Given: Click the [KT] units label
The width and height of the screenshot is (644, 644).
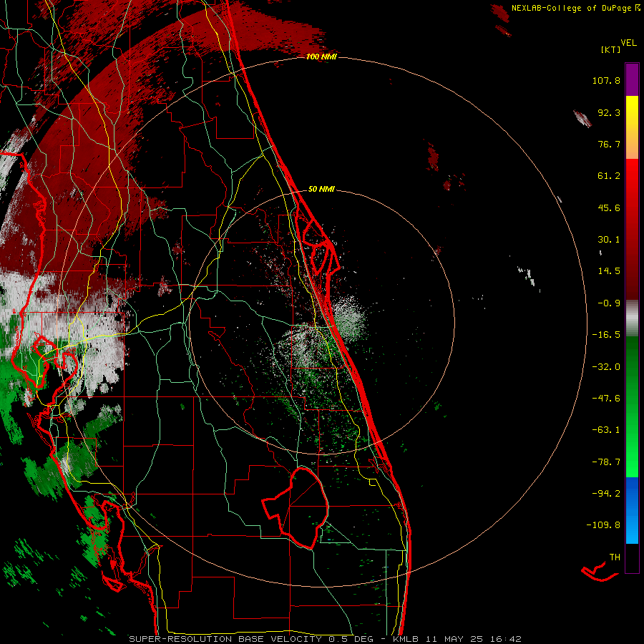Looking at the screenshot, I should (x=611, y=49).
